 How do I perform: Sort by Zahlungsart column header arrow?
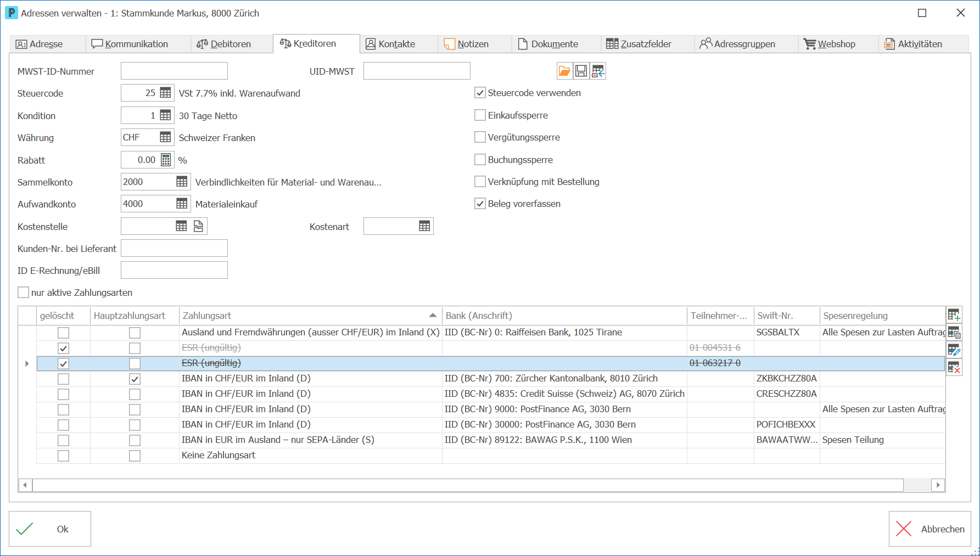click(x=433, y=316)
